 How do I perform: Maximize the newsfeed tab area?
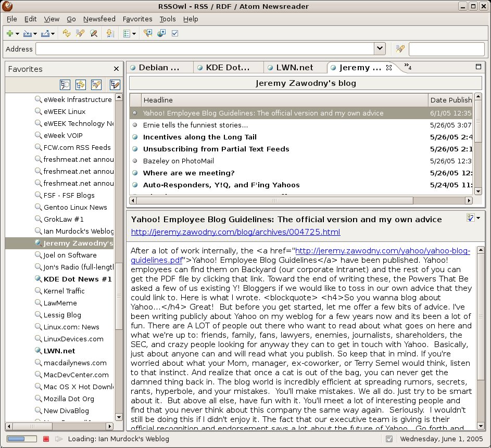click(x=479, y=67)
